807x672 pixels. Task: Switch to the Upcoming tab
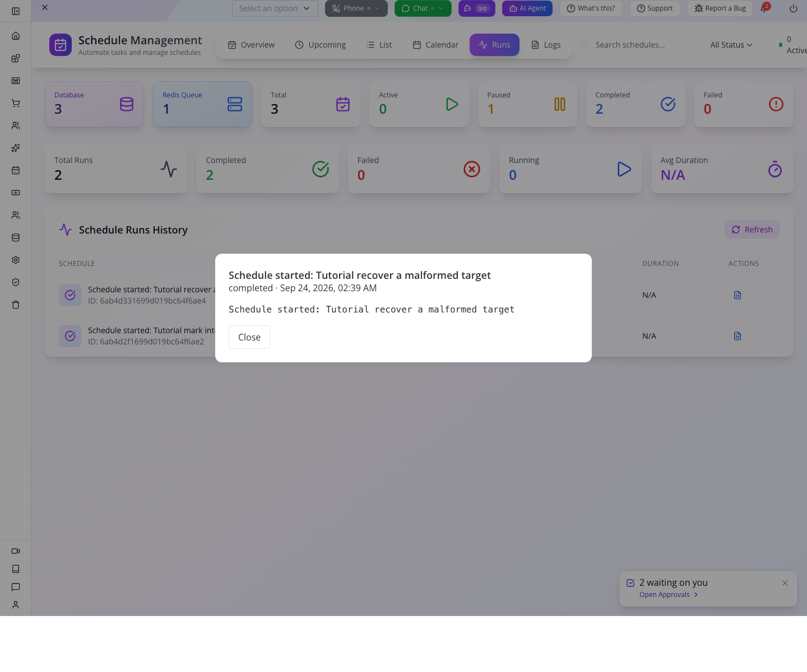321,45
